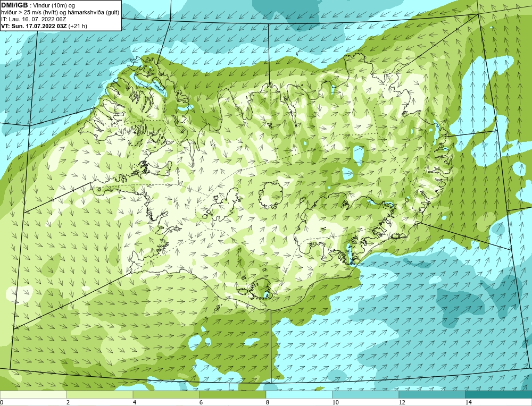Click the 4–6 m/s green legend swatch
532x406 pixels.
pyautogui.click(x=166, y=395)
